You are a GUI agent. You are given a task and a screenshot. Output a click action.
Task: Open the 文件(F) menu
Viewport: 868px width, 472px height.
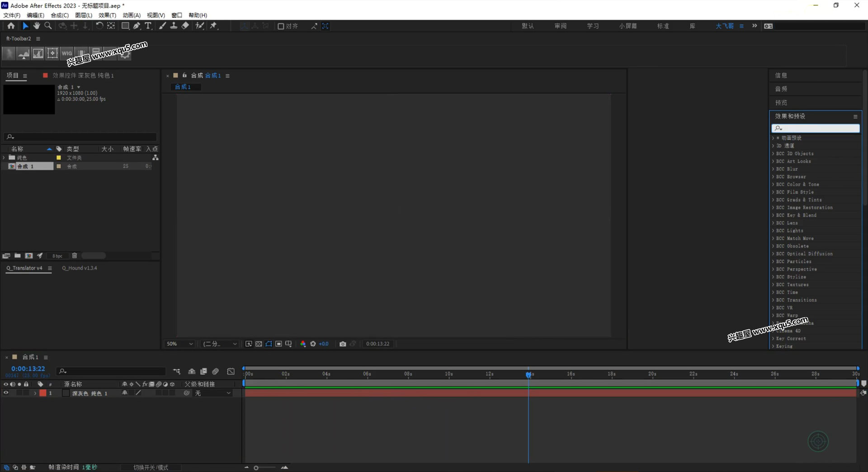coord(12,15)
